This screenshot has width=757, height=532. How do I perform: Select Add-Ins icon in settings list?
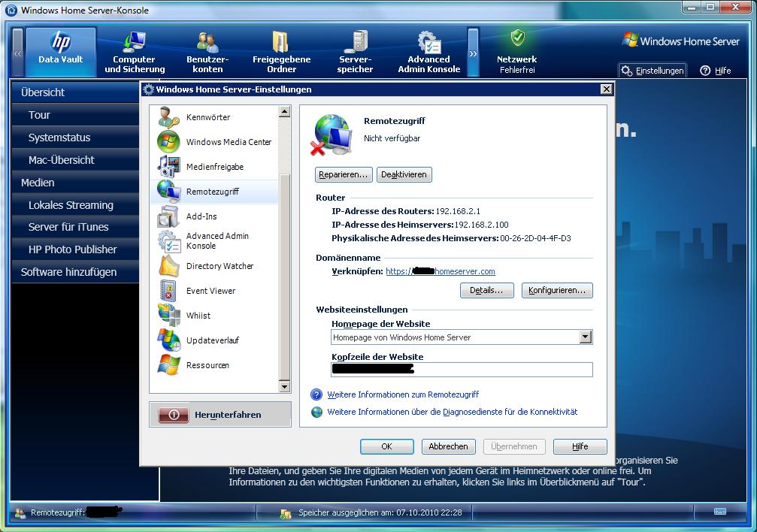168,216
